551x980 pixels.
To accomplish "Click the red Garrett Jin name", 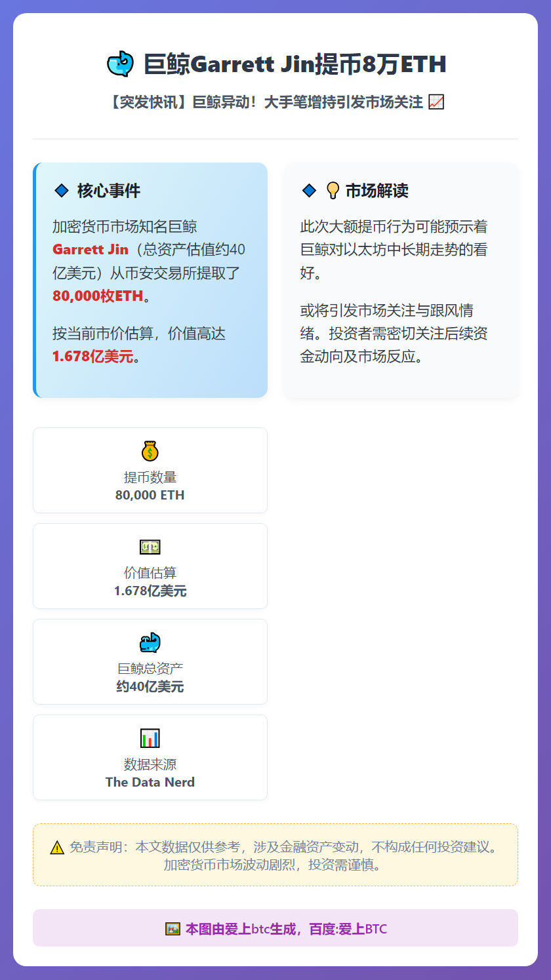I will pyautogui.click(x=91, y=250).
